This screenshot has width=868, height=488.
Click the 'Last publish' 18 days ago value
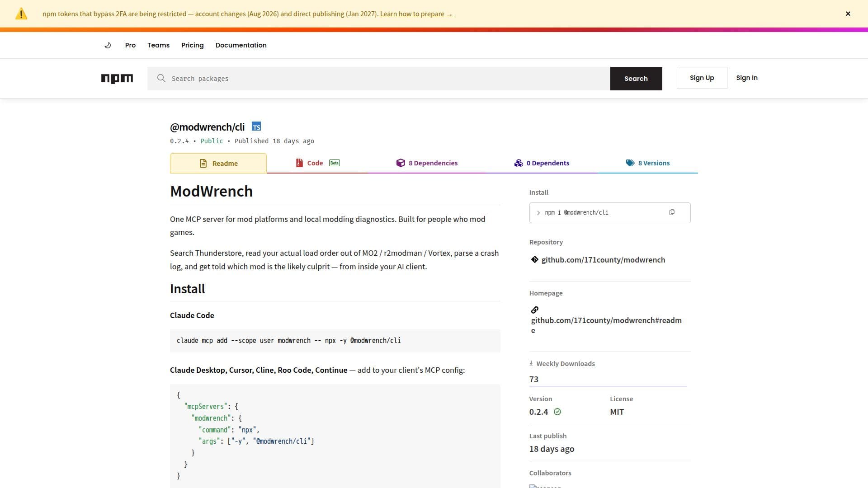coord(552,449)
